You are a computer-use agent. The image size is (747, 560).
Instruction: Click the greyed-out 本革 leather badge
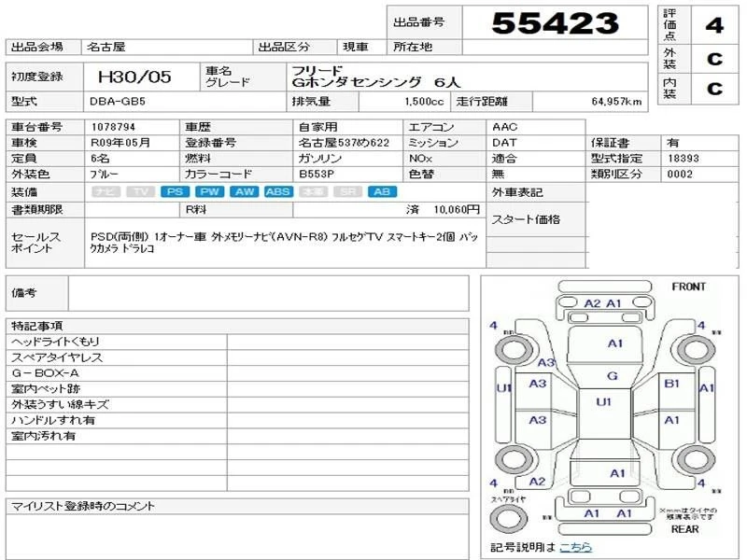313,192
